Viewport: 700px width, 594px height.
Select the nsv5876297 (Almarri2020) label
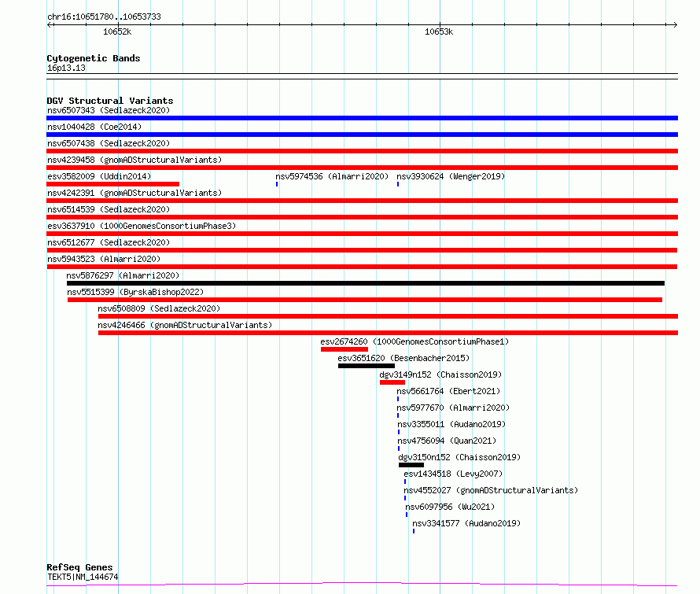pyautogui.click(x=123, y=275)
